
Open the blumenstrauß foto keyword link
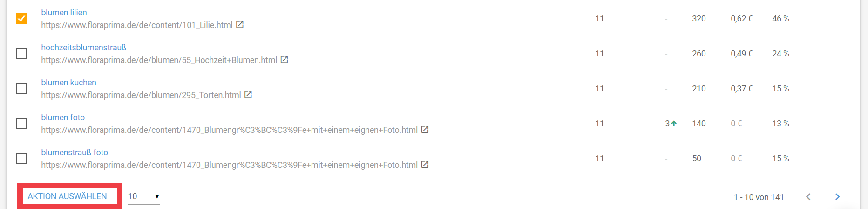click(x=75, y=153)
